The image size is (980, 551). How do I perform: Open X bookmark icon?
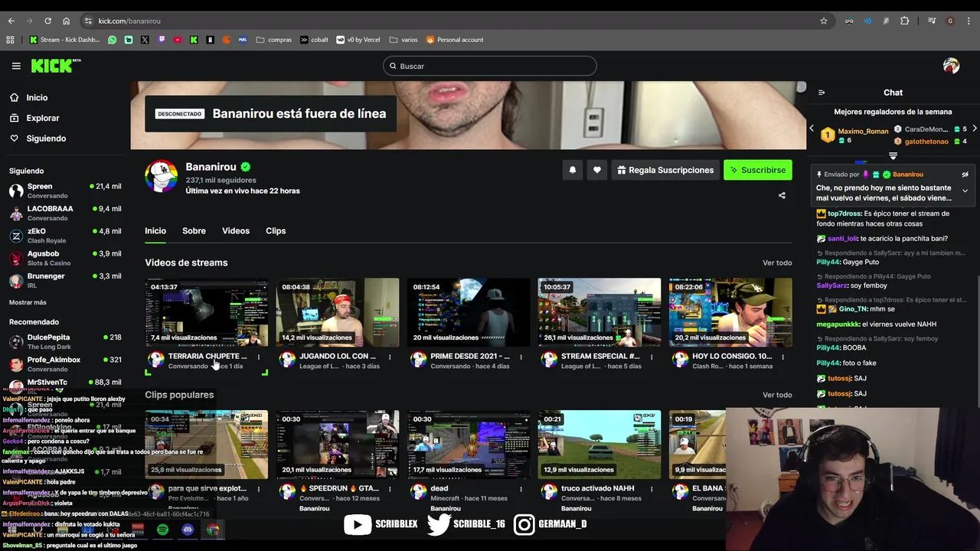145,40
